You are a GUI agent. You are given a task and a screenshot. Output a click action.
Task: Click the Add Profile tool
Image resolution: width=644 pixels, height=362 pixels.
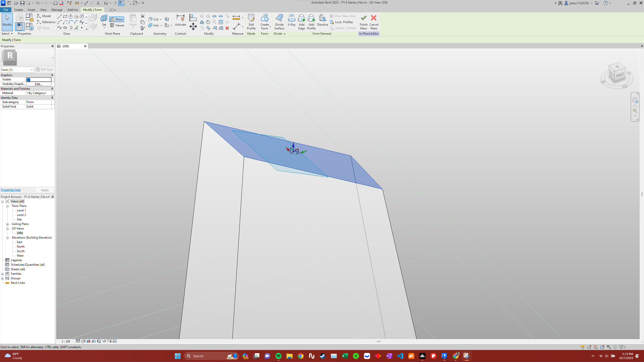tap(311, 22)
